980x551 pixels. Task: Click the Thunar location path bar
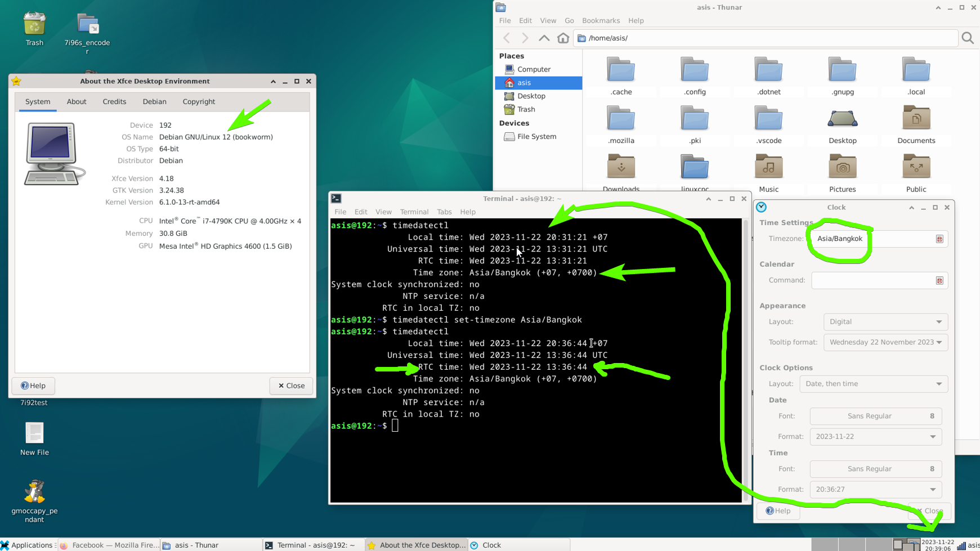pyautogui.click(x=766, y=38)
